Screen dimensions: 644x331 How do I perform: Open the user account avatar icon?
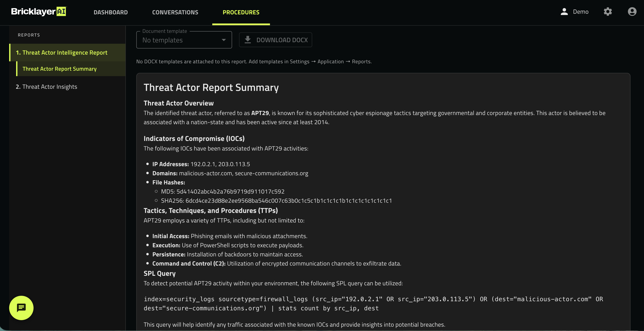pos(632,12)
